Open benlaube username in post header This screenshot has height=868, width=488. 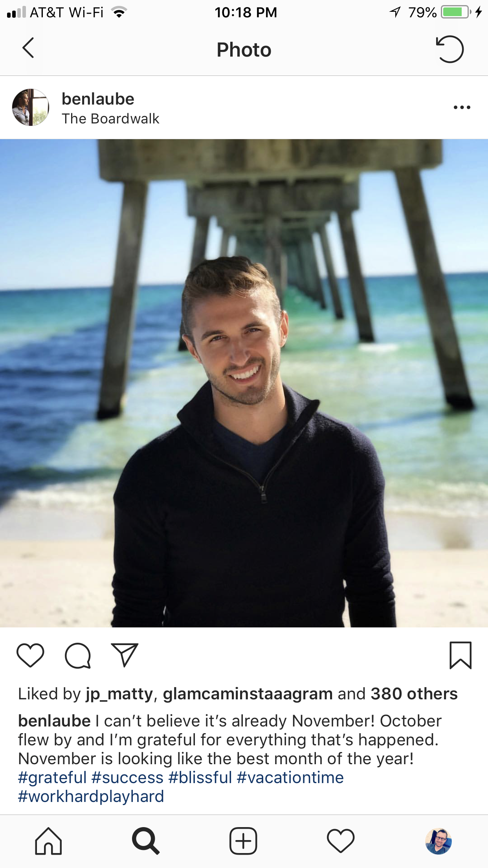click(x=98, y=99)
